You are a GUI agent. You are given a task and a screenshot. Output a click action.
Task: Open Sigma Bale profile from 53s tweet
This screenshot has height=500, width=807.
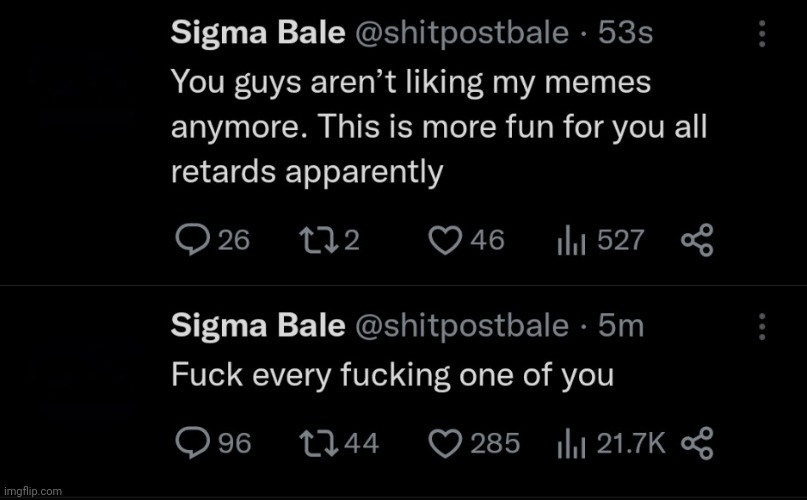[257, 34]
